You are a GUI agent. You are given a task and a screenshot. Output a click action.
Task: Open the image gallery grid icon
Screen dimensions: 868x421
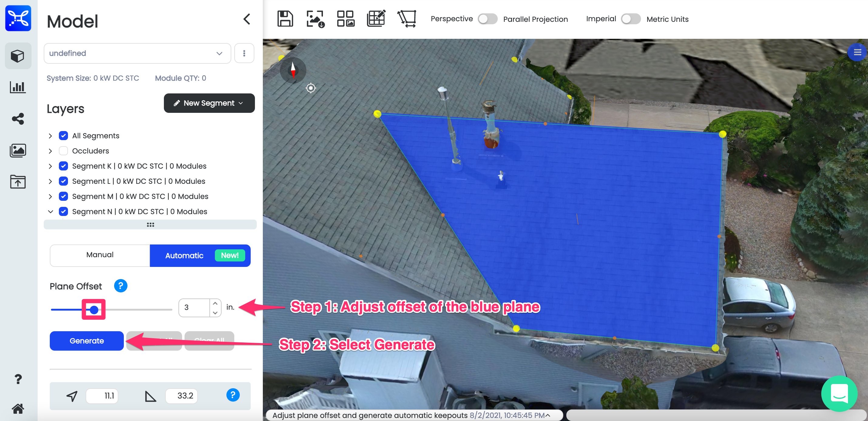pyautogui.click(x=345, y=19)
